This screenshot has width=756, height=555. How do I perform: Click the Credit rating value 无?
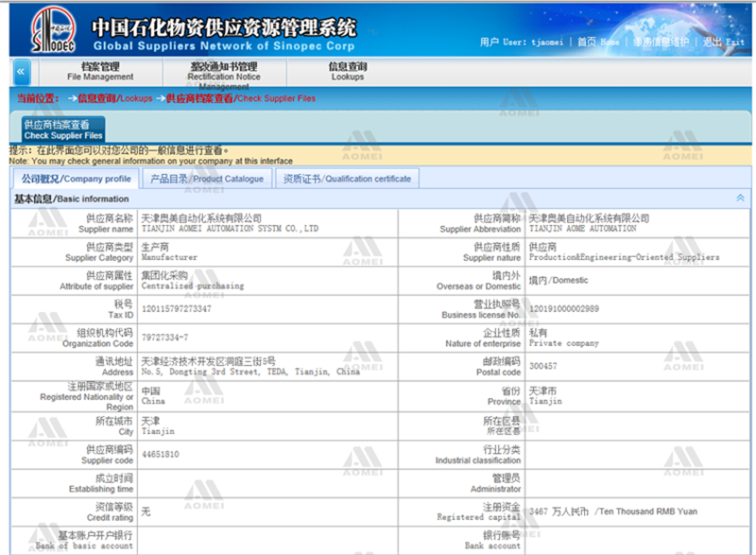pyautogui.click(x=146, y=512)
